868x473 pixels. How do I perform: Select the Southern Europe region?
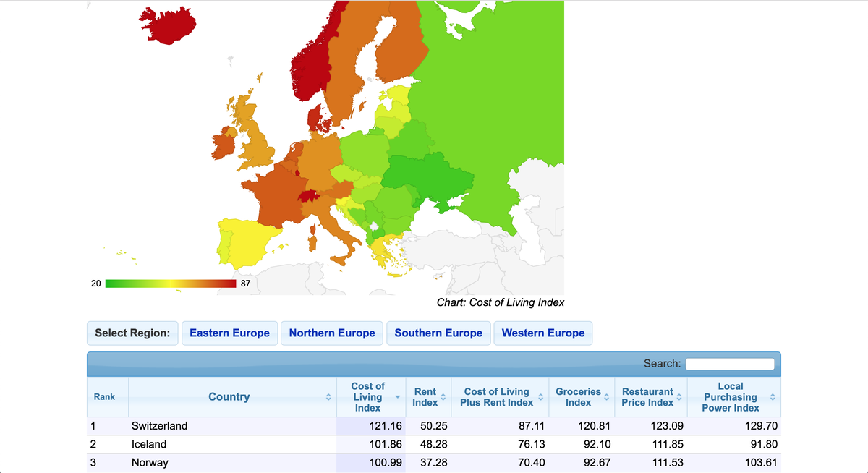click(x=438, y=333)
